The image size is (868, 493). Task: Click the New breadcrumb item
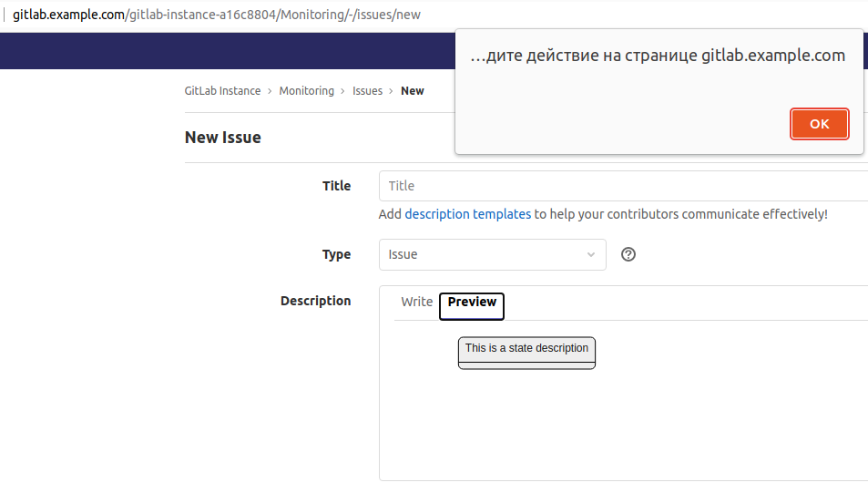pyautogui.click(x=413, y=91)
